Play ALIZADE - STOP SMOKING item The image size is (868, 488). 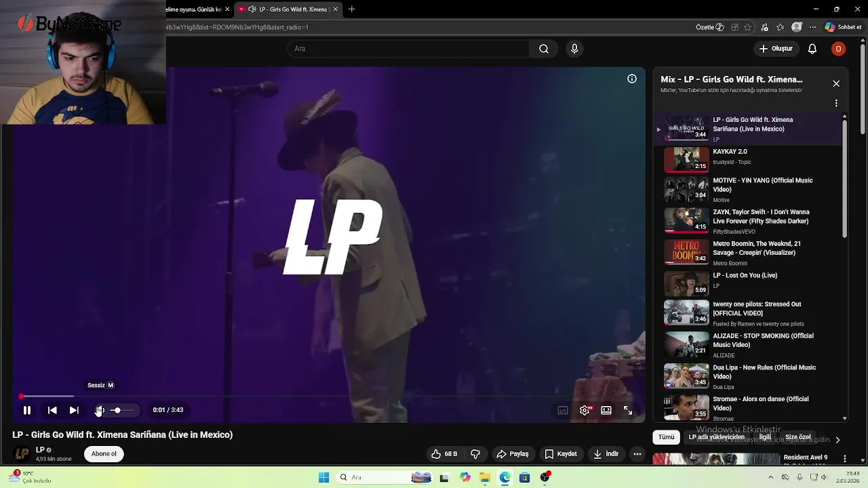[749, 346]
